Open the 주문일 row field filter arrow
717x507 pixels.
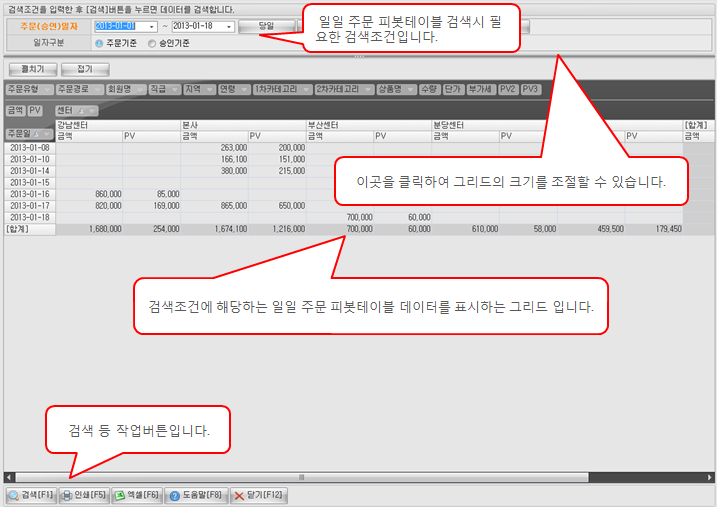tap(47, 133)
